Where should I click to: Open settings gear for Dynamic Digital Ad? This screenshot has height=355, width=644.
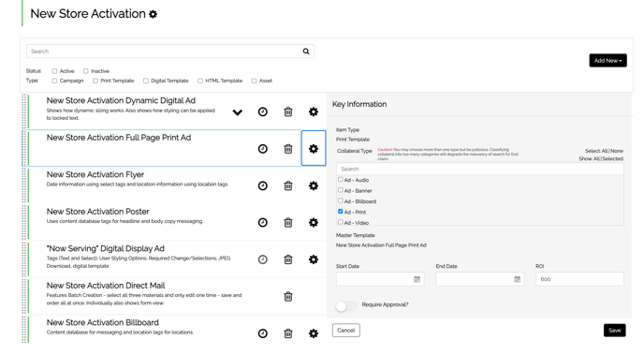[314, 111]
